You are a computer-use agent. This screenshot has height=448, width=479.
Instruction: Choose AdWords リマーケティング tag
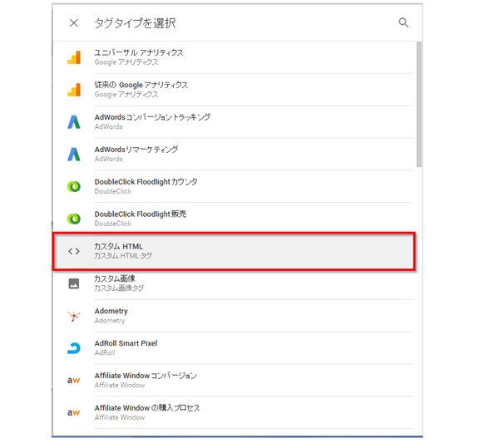(235, 155)
